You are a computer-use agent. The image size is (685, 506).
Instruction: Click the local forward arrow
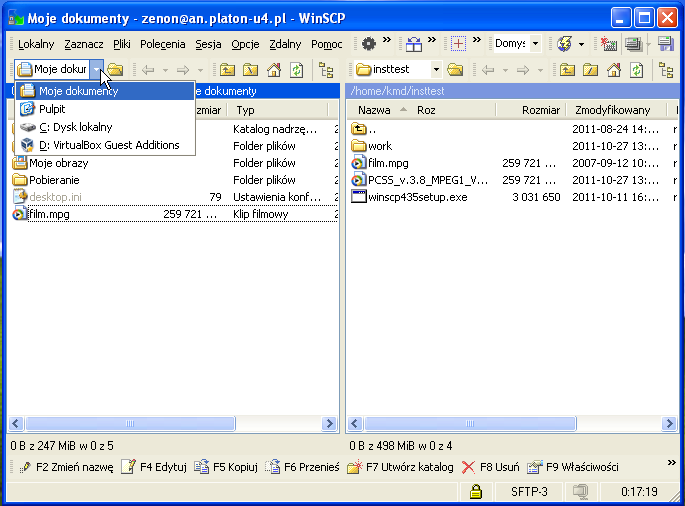point(183,69)
